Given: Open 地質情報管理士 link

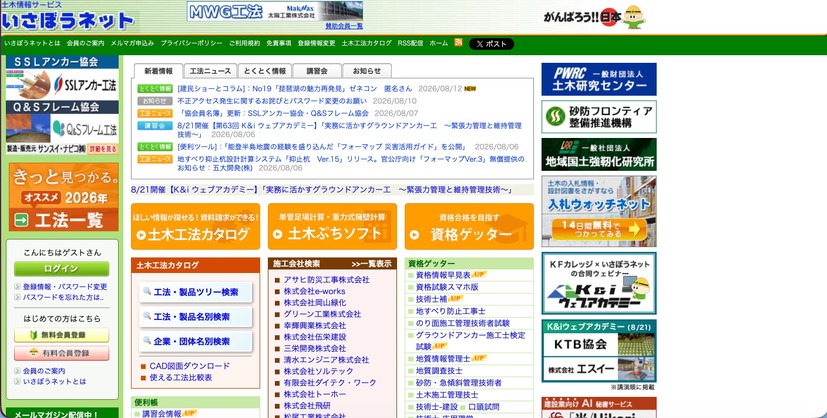Looking at the screenshot, I should point(443,359).
